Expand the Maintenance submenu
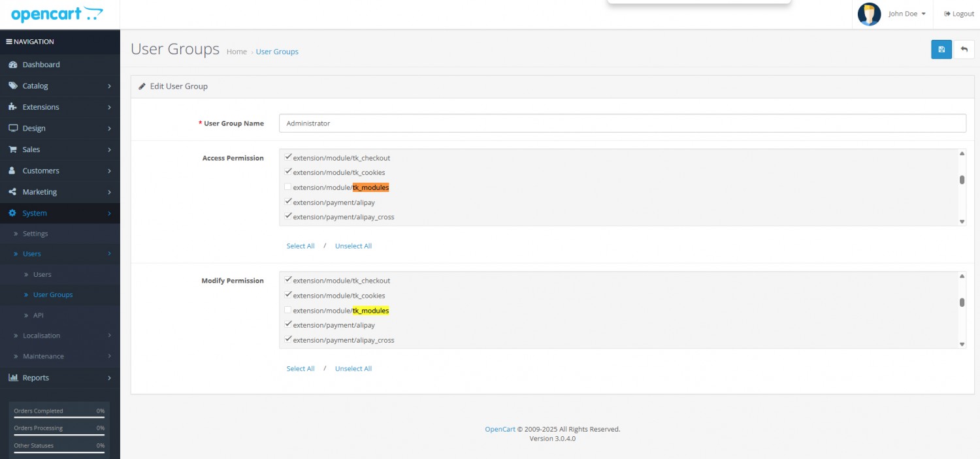 coord(43,356)
